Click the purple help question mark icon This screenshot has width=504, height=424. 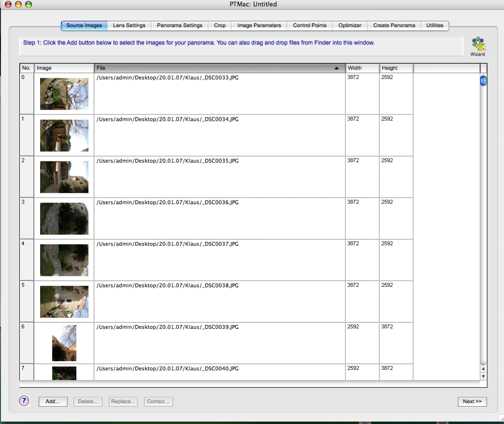point(24,401)
